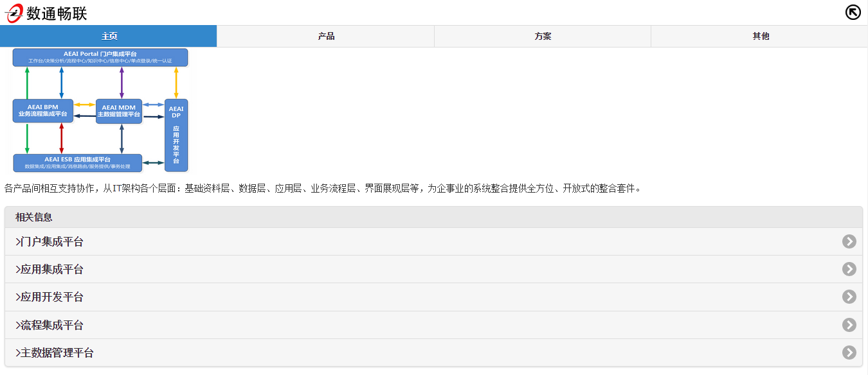Click the arrow icon in the header corner
The height and width of the screenshot is (375, 868).
point(853,12)
